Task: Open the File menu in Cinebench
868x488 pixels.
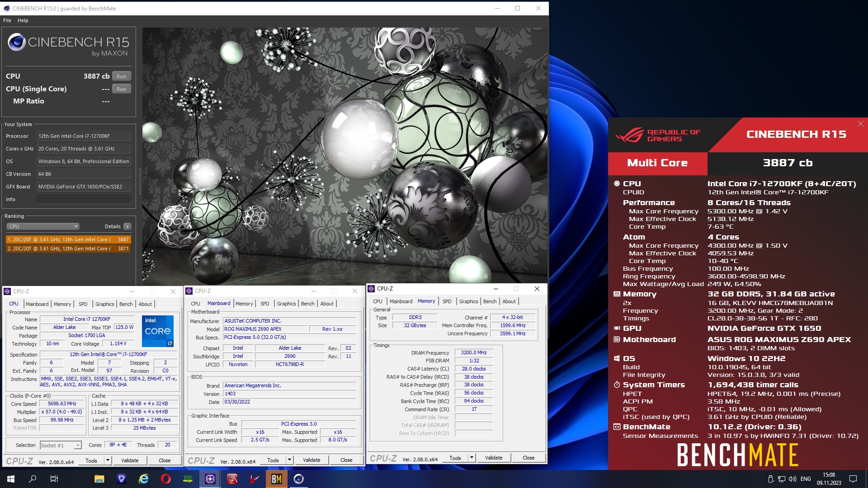Action: click(x=7, y=20)
